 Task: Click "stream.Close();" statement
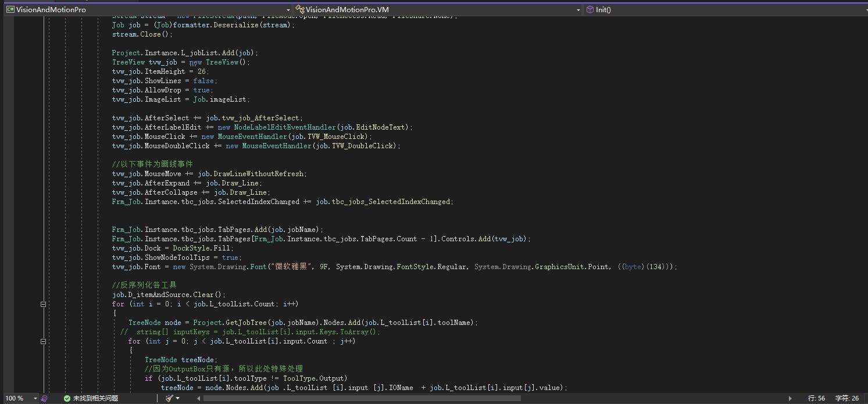click(x=142, y=34)
